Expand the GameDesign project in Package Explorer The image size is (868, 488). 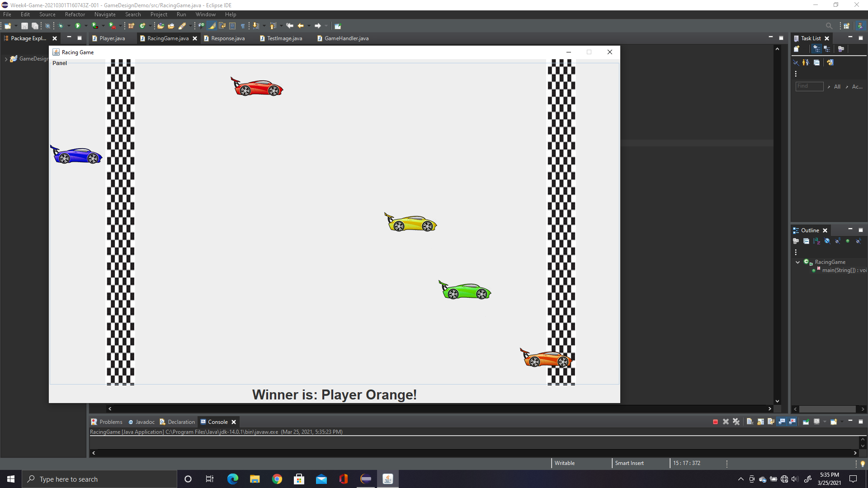click(6, 59)
